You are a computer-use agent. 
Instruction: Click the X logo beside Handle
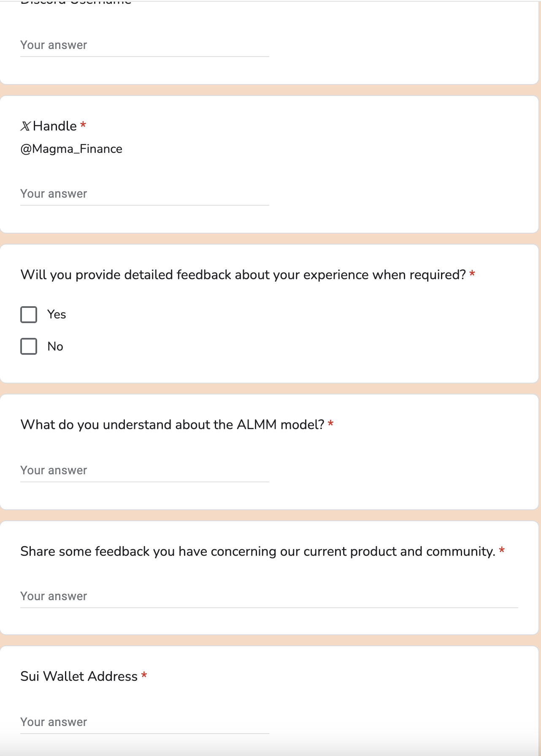pyautogui.click(x=26, y=126)
